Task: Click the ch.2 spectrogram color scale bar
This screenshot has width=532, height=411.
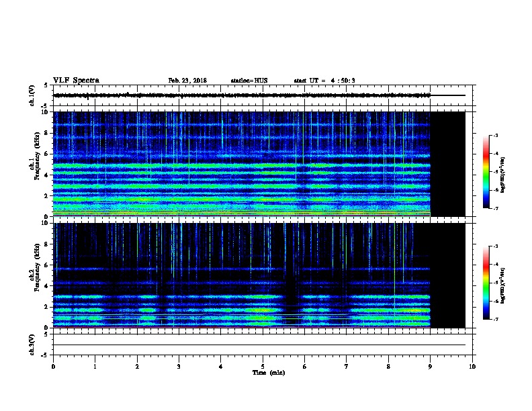Action: pyautogui.click(x=486, y=283)
